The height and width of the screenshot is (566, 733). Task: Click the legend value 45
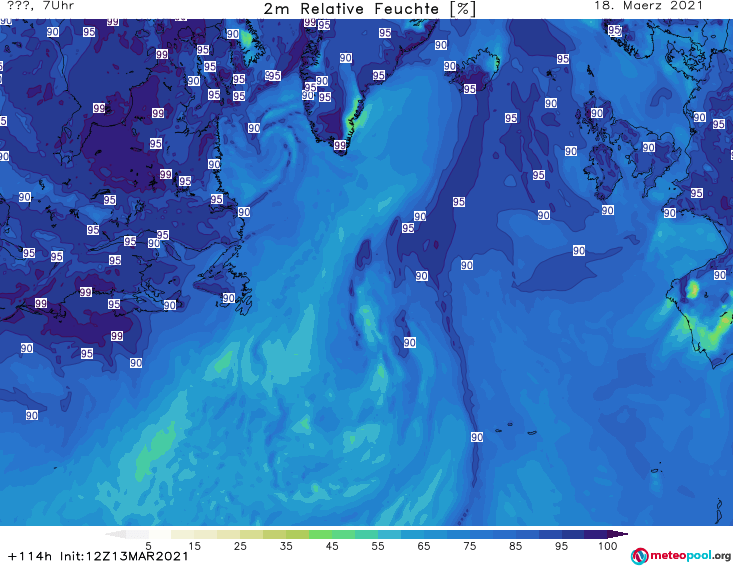pyautogui.click(x=332, y=546)
